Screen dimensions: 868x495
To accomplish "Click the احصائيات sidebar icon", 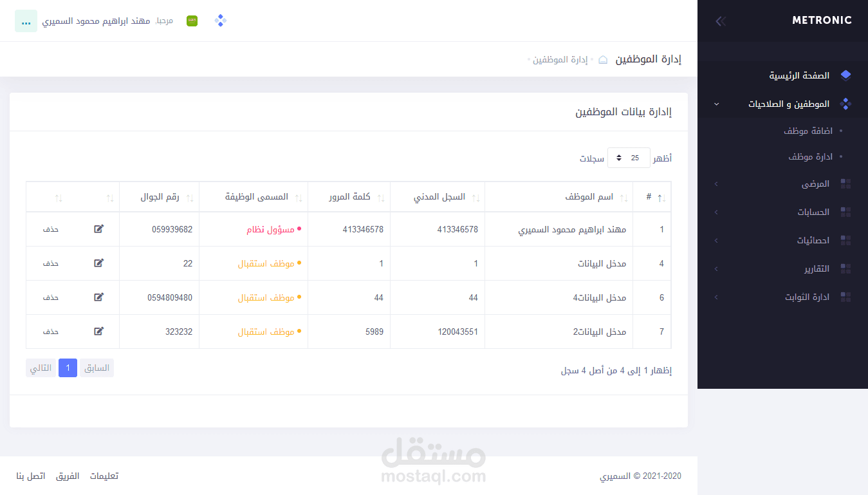I will [845, 241].
